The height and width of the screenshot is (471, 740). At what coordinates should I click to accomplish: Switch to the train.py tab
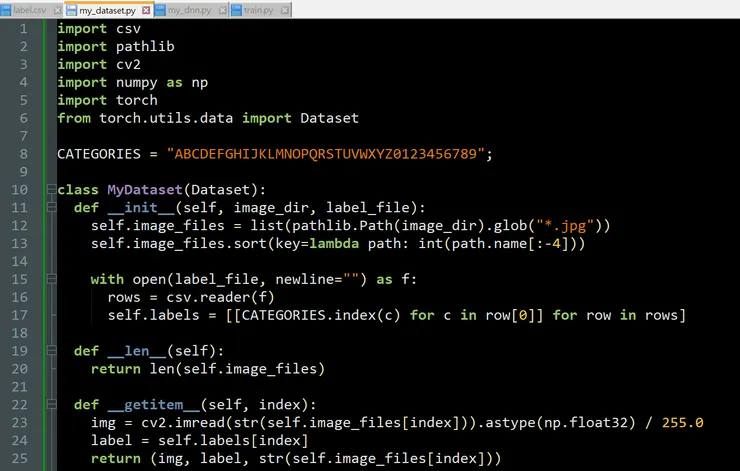[260, 10]
